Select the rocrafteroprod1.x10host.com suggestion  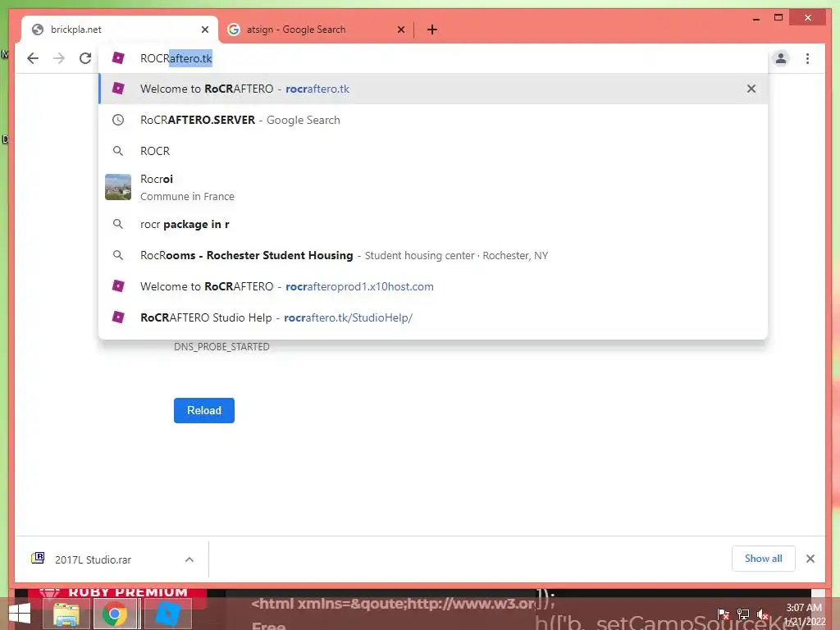tap(433, 286)
